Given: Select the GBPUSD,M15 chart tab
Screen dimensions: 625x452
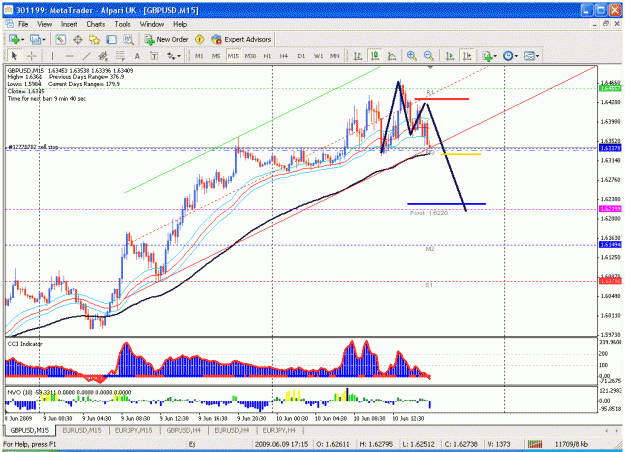Looking at the screenshot, I should (x=30, y=430).
